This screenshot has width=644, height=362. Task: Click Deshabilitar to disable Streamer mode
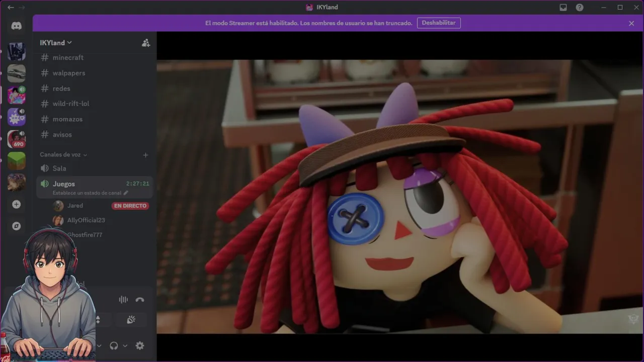pyautogui.click(x=439, y=23)
